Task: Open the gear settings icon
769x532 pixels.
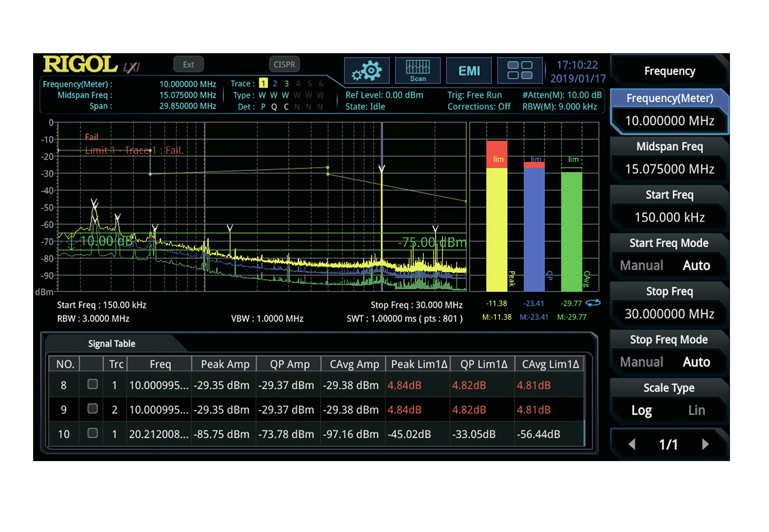Action: [x=366, y=70]
